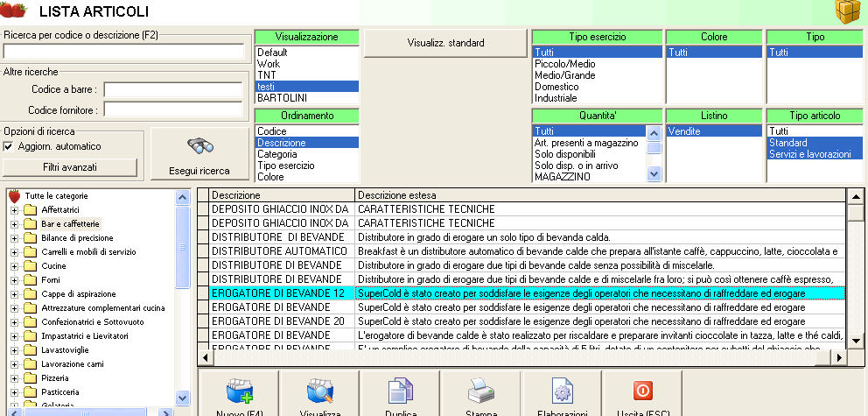Screen dimensions: 868x416
Task: Expand the Lavastoviglie category folder
Action: point(14,350)
